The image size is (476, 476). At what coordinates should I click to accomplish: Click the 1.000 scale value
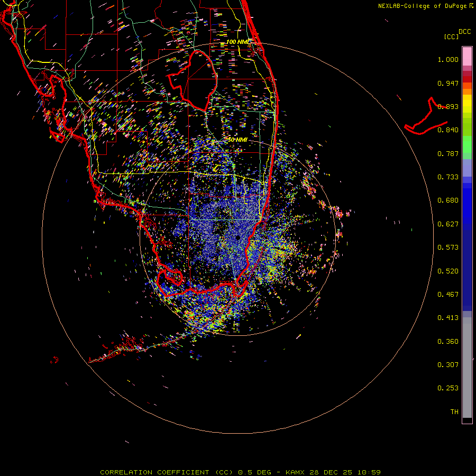click(x=448, y=59)
